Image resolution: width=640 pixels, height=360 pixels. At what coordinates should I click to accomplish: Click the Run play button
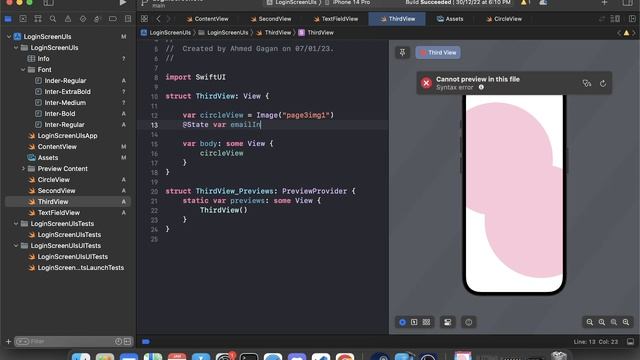point(122,2)
